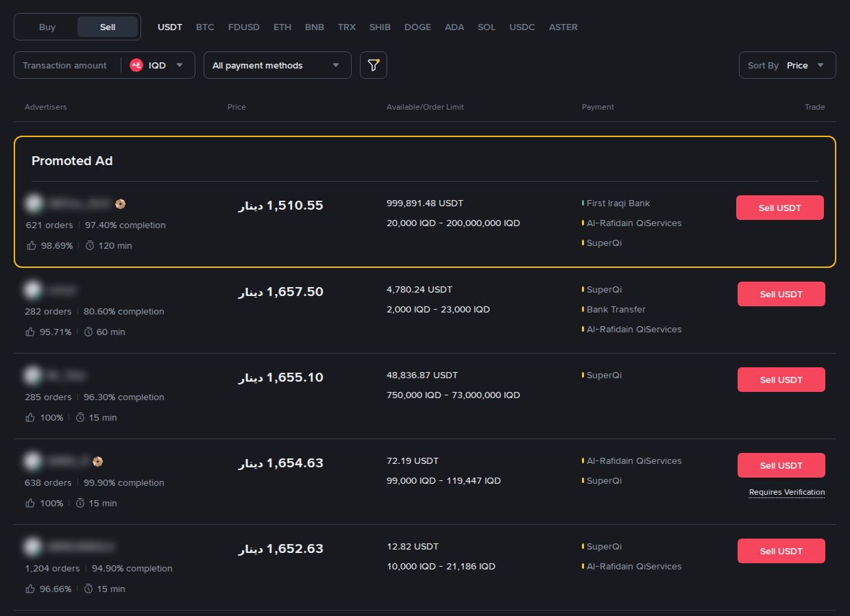This screenshot has width=850, height=616.
Task: Click the 999,891.48 USDT available amount
Action: 425,203
